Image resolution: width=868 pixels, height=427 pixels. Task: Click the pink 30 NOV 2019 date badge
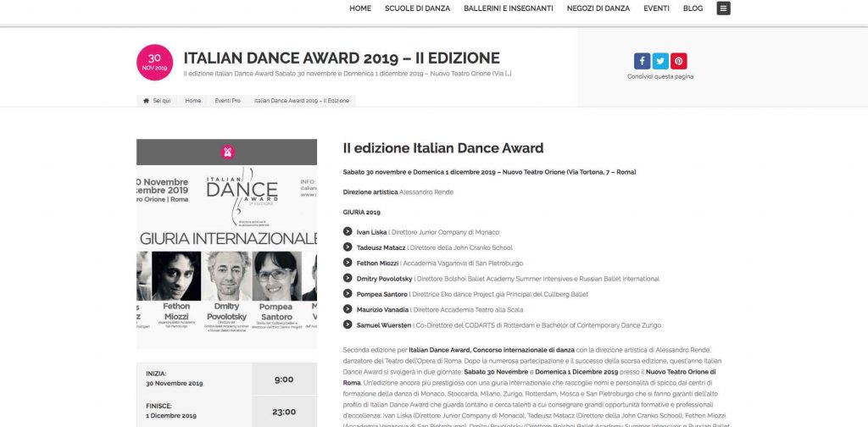coord(154,63)
